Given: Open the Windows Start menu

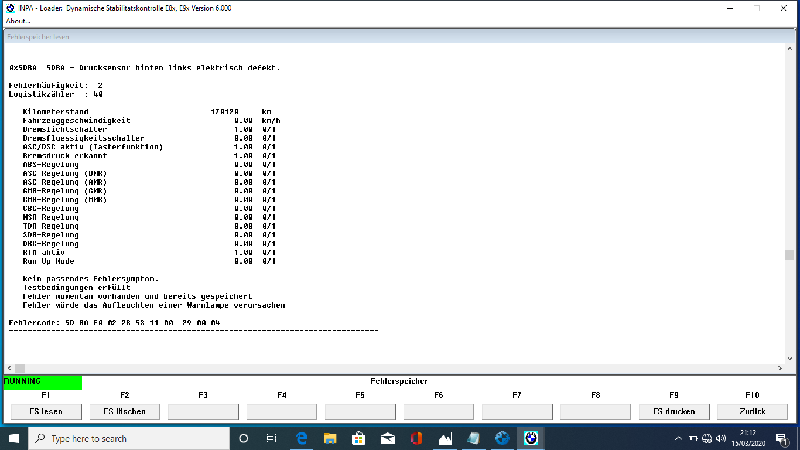Looking at the screenshot, I should coord(14,438).
